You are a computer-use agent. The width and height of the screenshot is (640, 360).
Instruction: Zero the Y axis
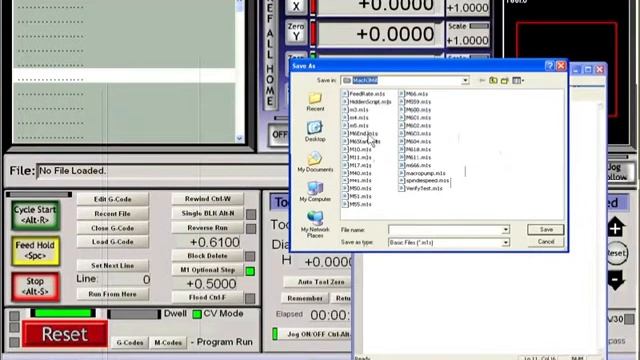click(x=296, y=31)
